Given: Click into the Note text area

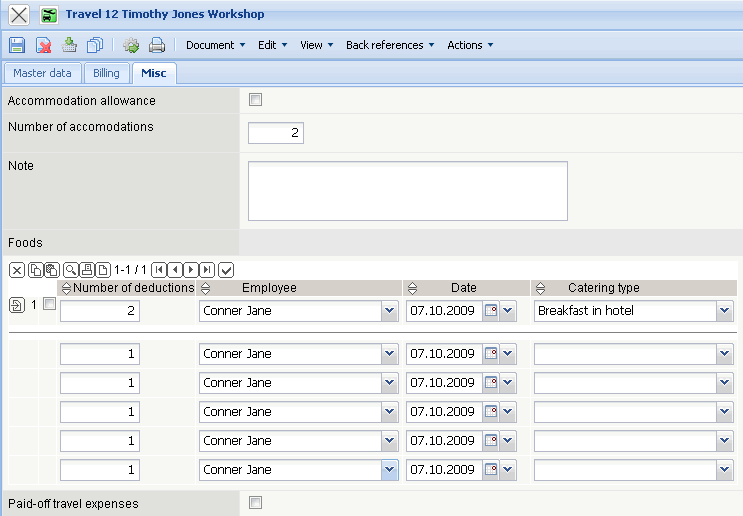Looking at the screenshot, I should [407, 190].
